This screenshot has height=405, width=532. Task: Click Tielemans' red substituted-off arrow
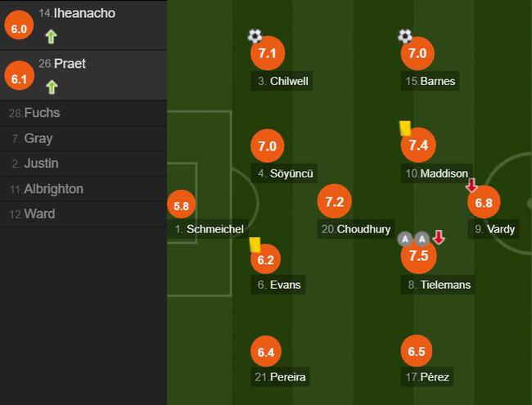[439, 237]
